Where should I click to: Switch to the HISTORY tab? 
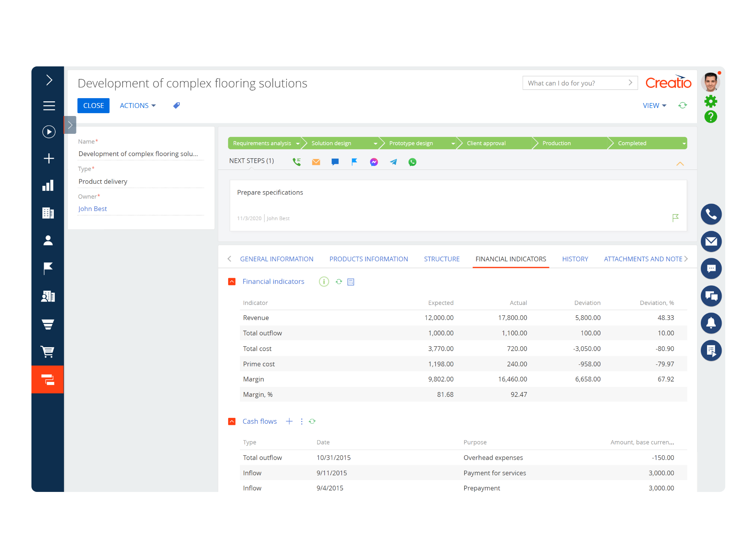click(x=575, y=259)
